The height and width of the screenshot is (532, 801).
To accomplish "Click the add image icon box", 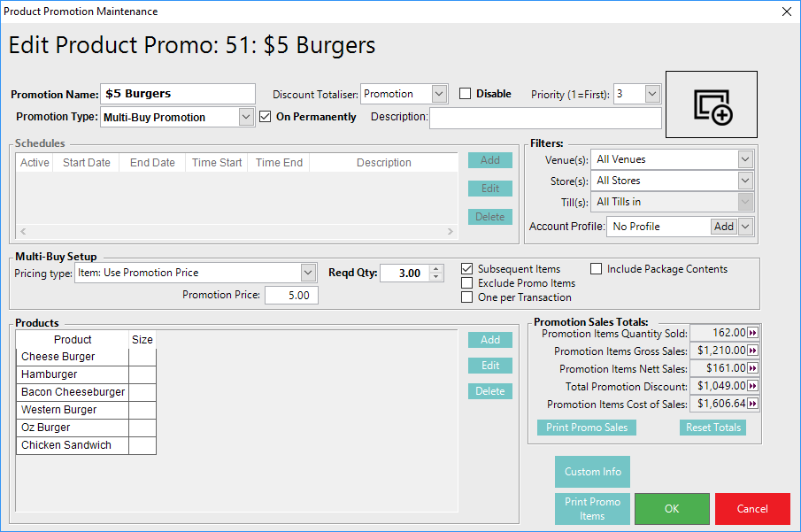I will click(712, 104).
